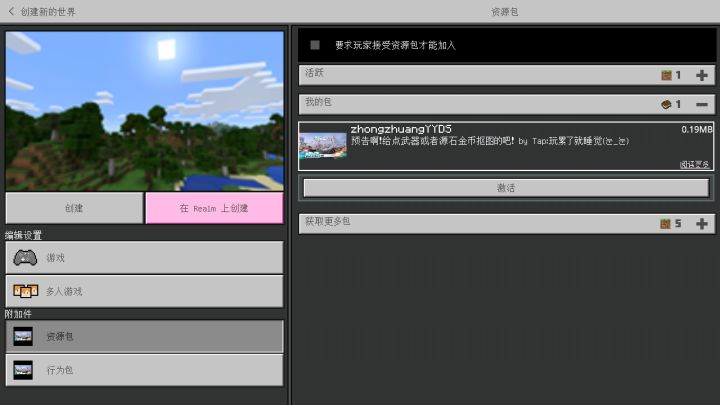Click the 在 Realm 上创建 button
This screenshot has width=720, height=405.
coord(214,208)
